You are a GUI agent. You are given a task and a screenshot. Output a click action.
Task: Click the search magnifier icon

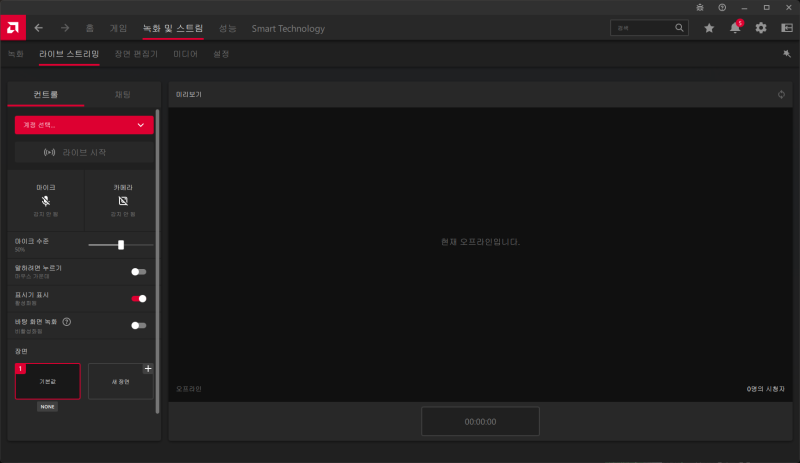679,28
